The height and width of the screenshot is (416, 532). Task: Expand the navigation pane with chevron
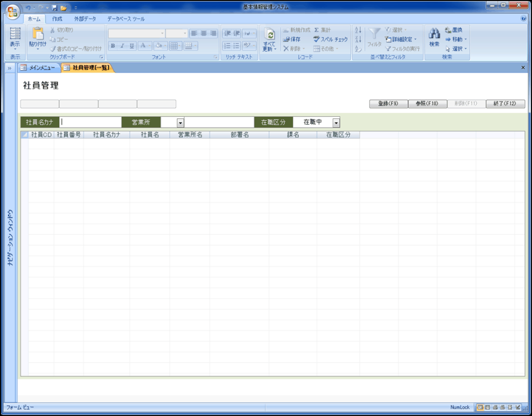tap(10, 68)
